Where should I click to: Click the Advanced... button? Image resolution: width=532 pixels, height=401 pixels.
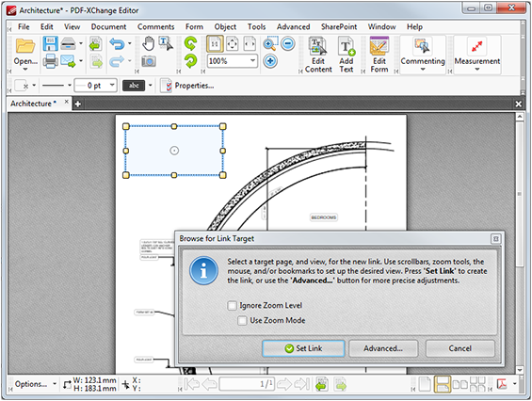383,348
